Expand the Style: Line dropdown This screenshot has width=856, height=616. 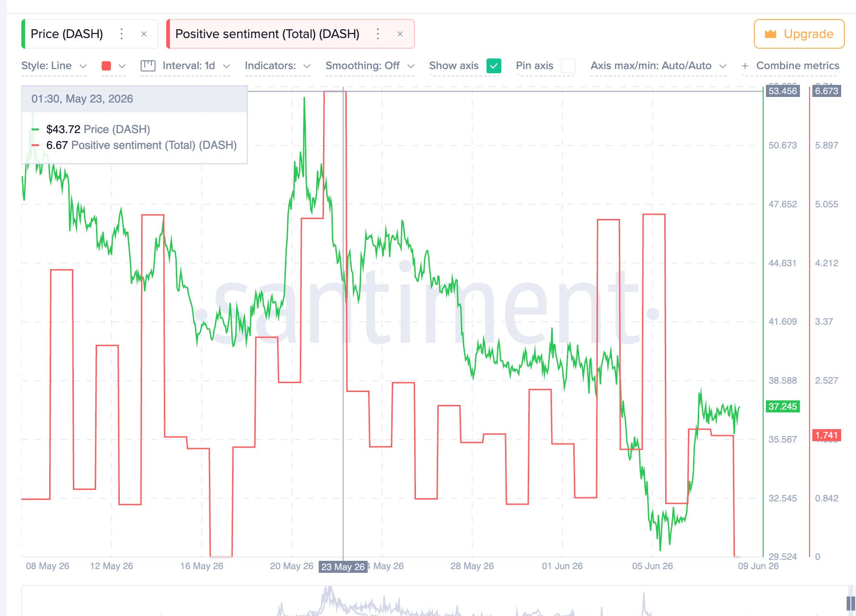54,66
